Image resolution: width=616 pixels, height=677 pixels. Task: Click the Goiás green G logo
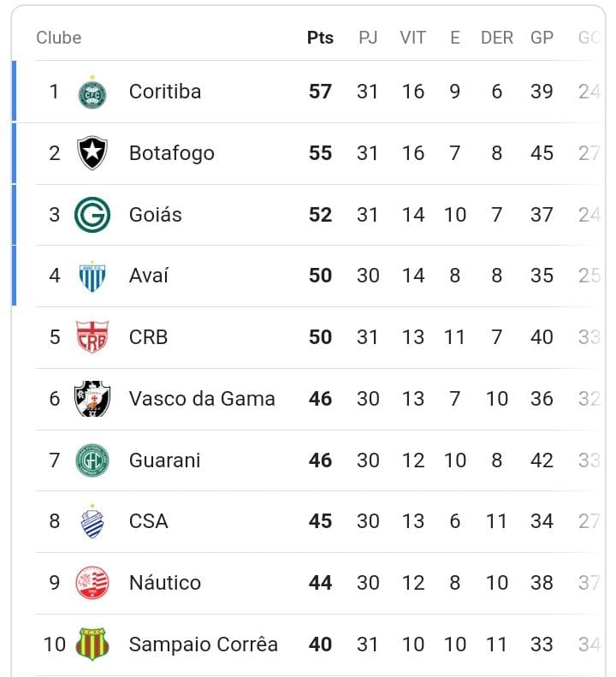(92, 215)
